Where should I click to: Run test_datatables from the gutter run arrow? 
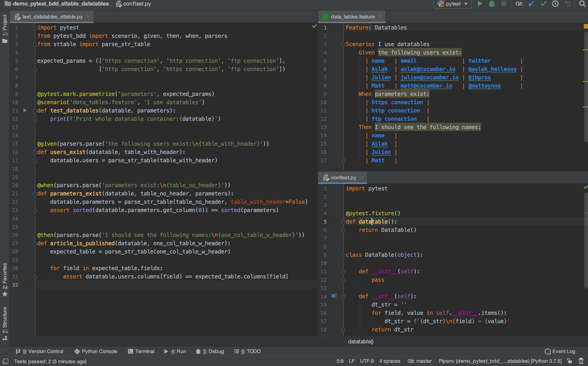(25, 110)
